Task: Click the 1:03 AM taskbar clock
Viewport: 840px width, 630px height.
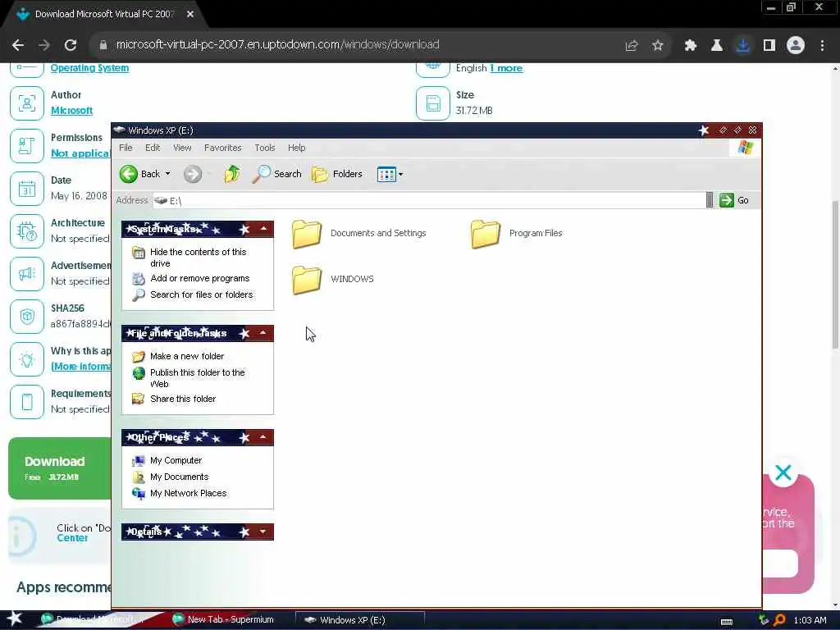Action: coord(810,620)
